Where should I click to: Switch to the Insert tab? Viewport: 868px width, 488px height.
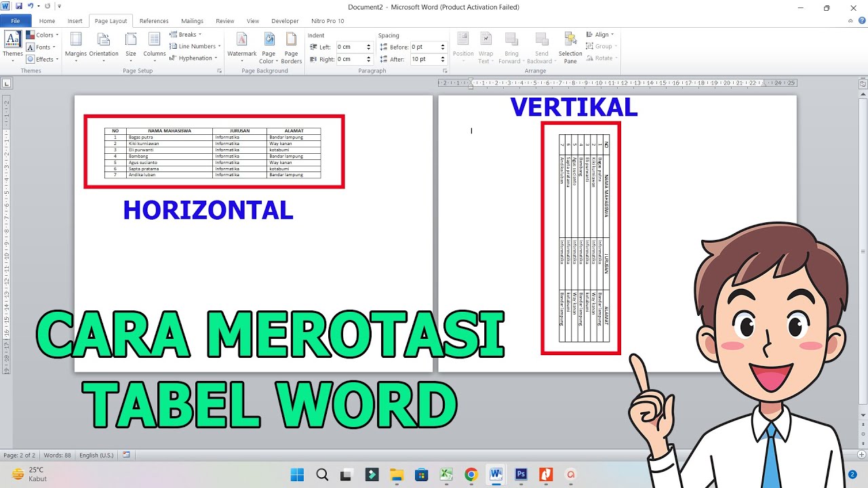75,21
